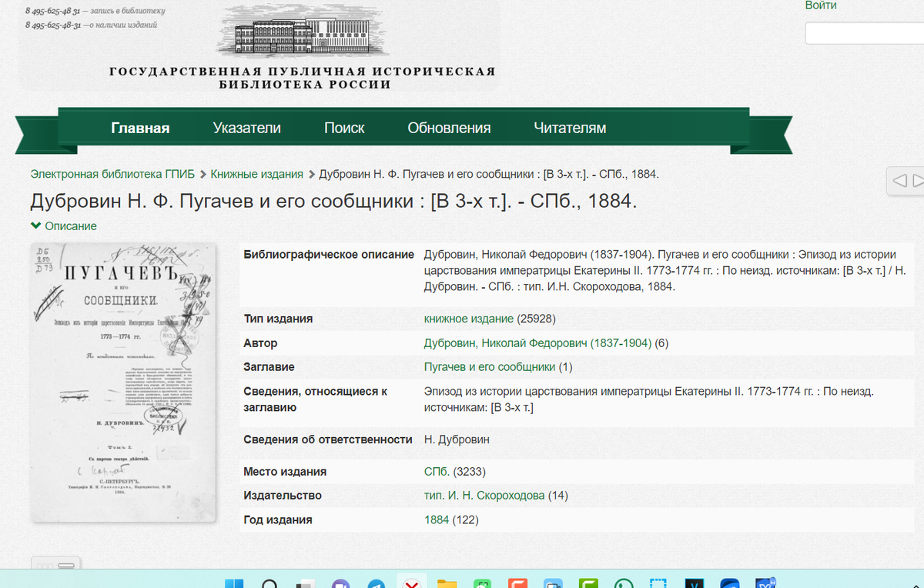This screenshot has height=588, width=924.
Task: Open Telegram from the taskbar
Action: pos(375,583)
